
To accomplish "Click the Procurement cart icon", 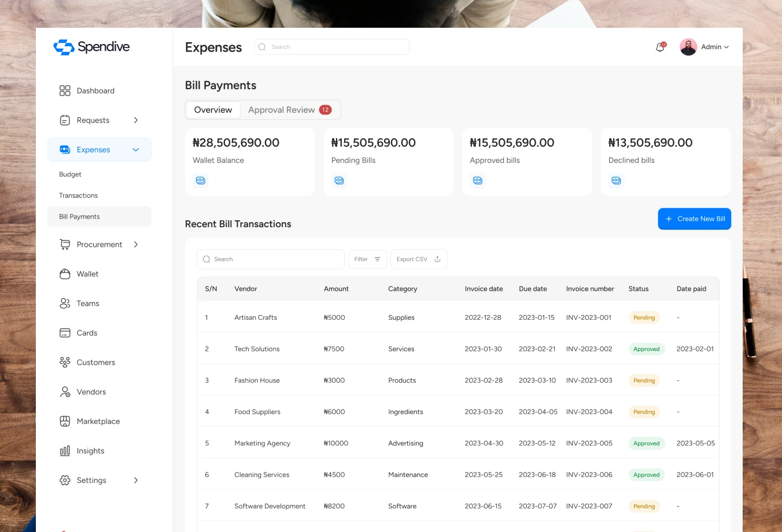I will coord(65,245).
